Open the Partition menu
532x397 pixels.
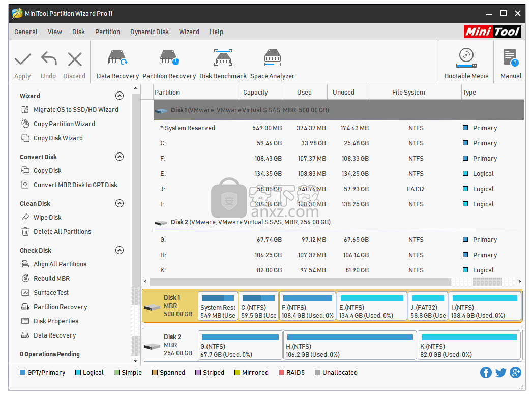(x=107, y=32)
